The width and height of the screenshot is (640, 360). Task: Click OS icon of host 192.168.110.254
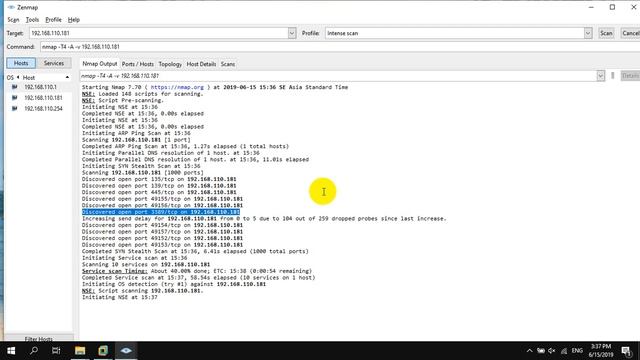pos(15,109)
